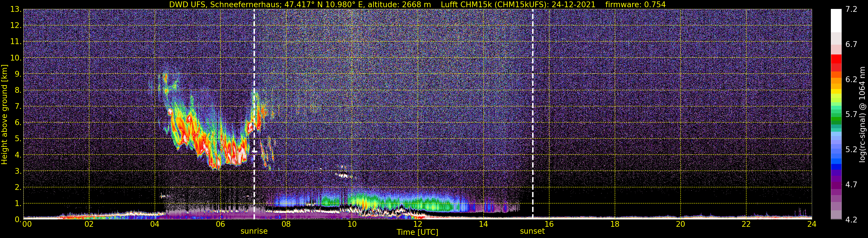Image resolution: width=868 pixels, height=238 pixels.
Task: Click the '24' time tick label
Action: [812, 224]
